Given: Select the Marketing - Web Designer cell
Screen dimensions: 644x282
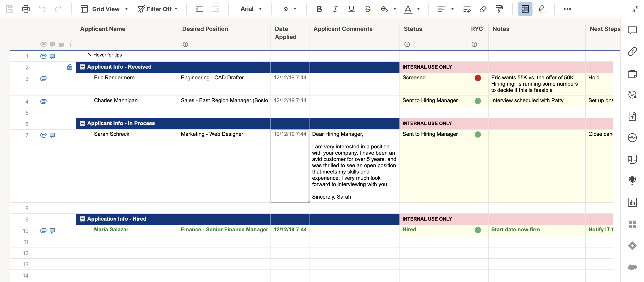Looking at the screenshot, I should 224,166.
